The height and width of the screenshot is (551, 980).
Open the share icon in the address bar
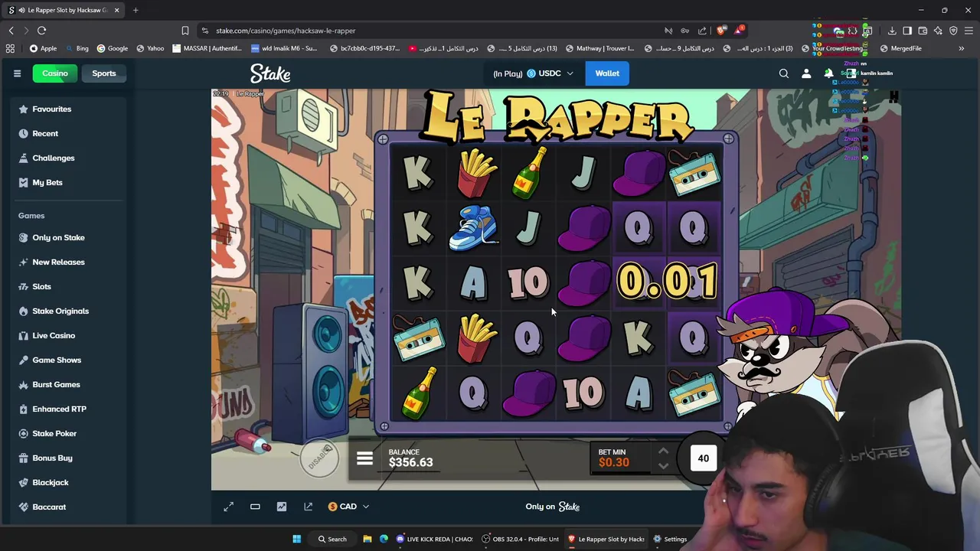(702, 31)
